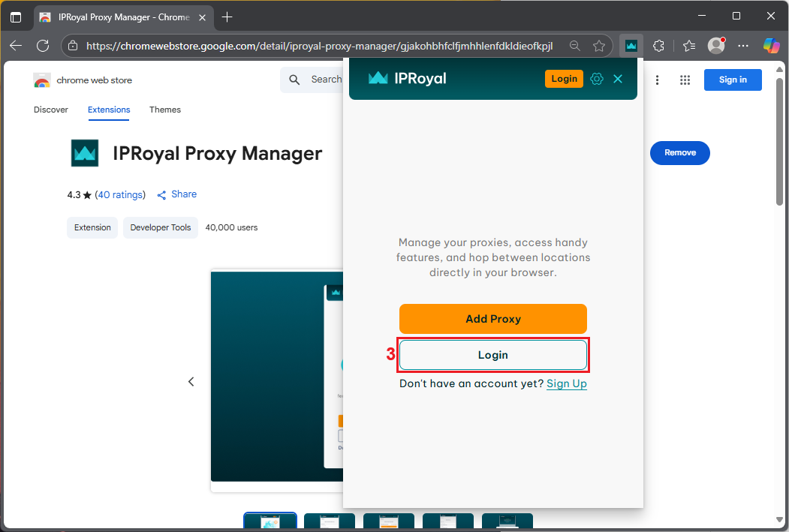Click the IPRoyal Proxy Manager extension logo

pos(85,153)
